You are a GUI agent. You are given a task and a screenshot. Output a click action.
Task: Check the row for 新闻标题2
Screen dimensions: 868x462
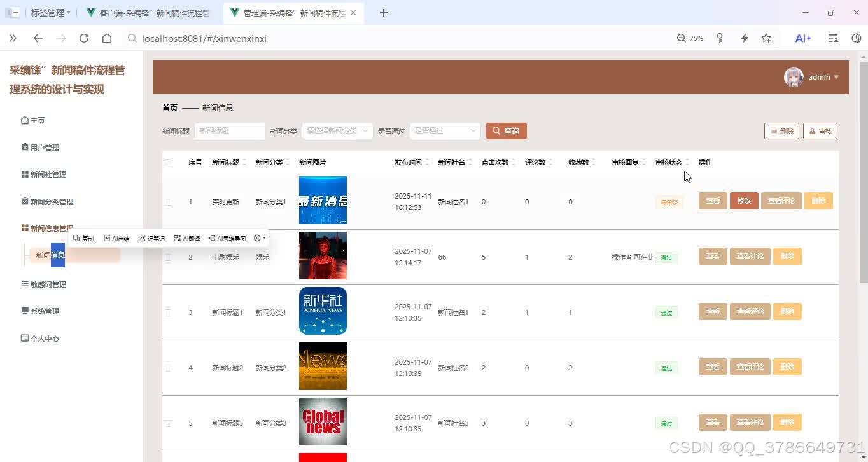coord(168,368)
